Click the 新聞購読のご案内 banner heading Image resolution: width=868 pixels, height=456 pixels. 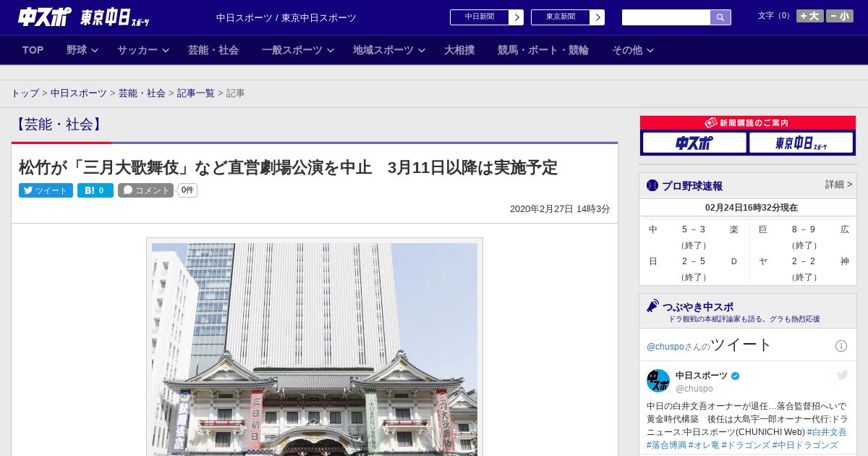[x=747, y=123]
